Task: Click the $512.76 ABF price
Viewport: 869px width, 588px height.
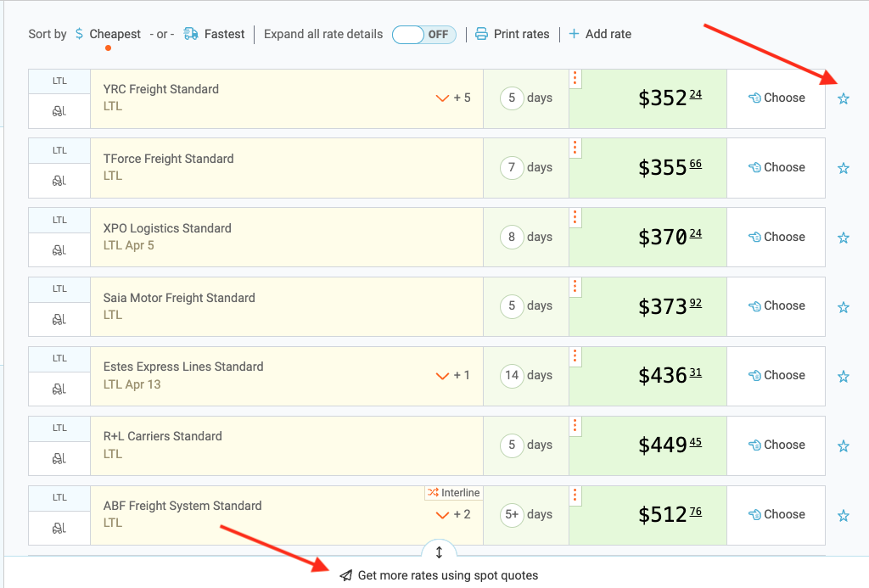Action: [x=670, y=515]
